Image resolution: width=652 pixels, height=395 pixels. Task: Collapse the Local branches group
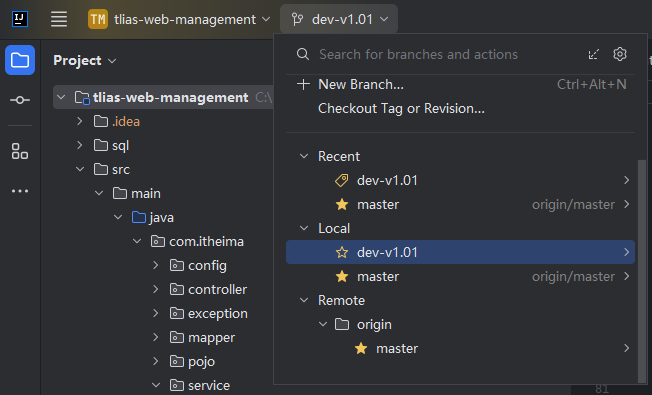(304, 228)
